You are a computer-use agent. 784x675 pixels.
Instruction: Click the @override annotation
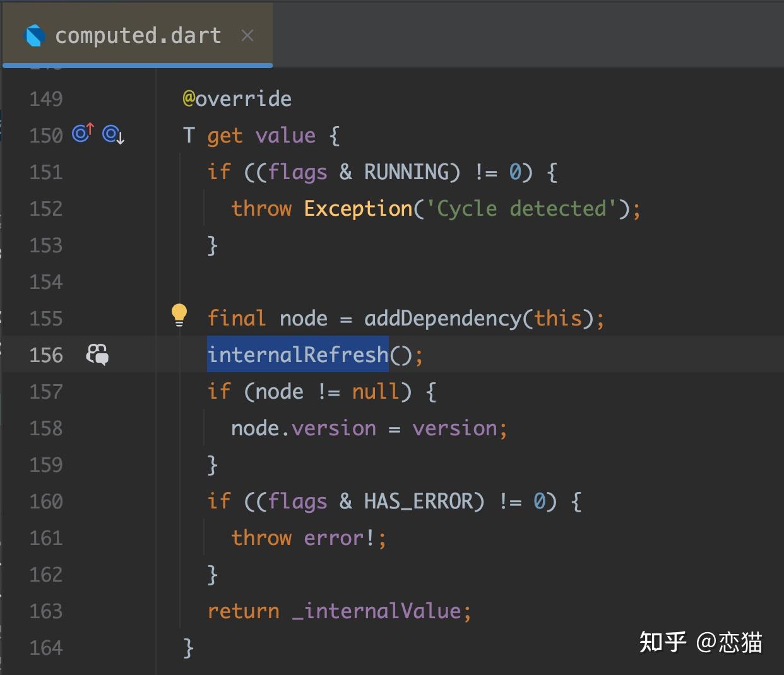pyautogui.click(x=237, y=99)
